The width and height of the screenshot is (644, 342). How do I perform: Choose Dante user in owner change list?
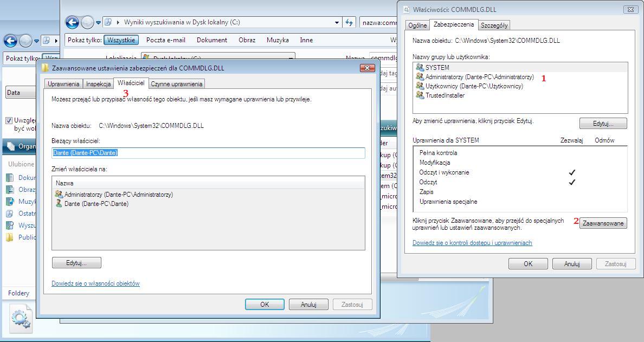click(96, 204)
